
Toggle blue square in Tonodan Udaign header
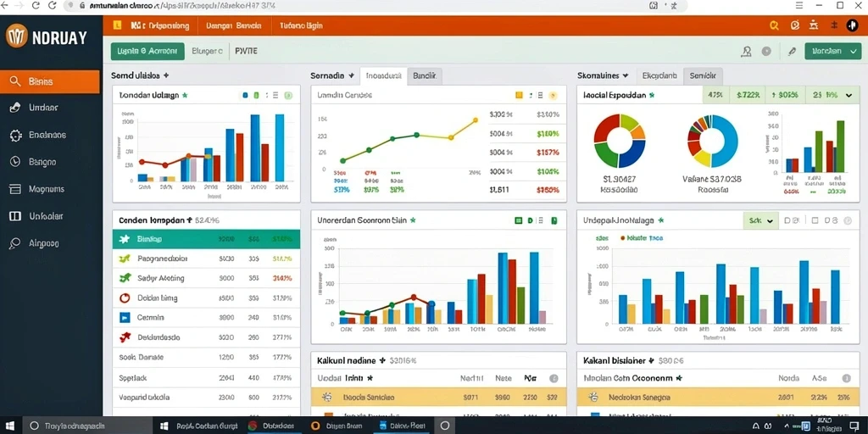click(x=245, y=95)
